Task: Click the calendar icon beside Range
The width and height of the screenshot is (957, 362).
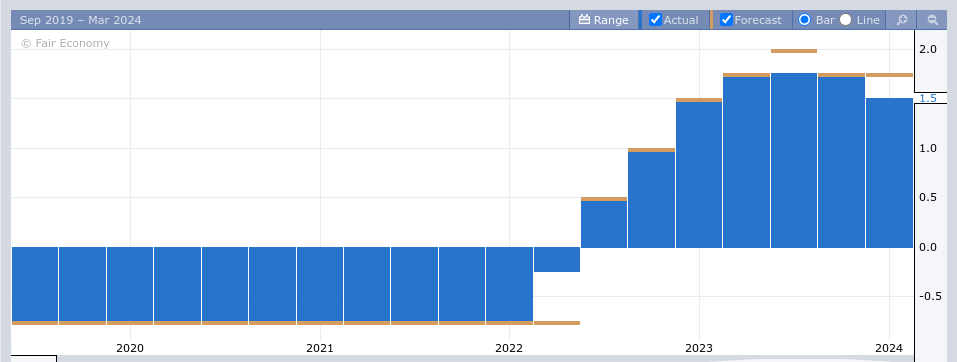Action: click(584, 20)
